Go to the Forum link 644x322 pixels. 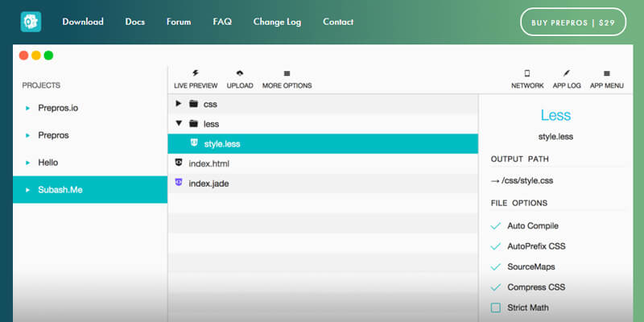point(179,22)
